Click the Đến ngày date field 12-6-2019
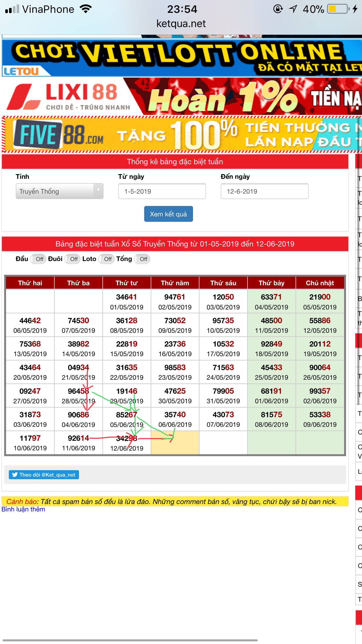 [265, 191]
